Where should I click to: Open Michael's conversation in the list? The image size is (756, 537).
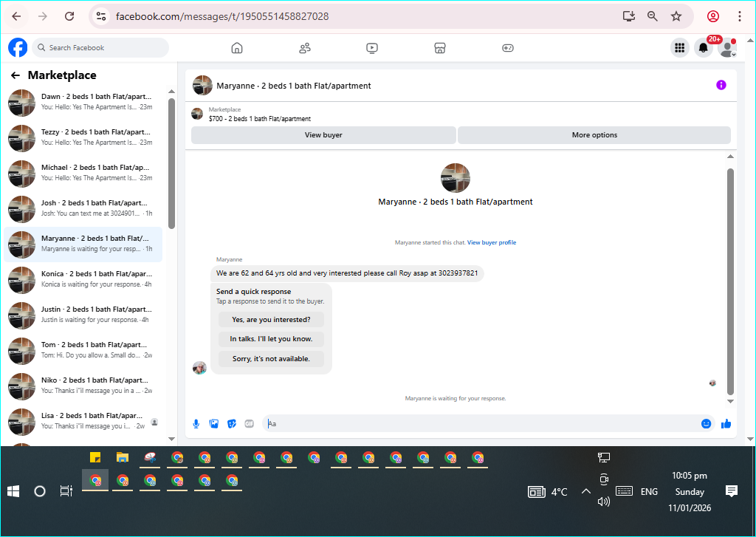point(83,173)
